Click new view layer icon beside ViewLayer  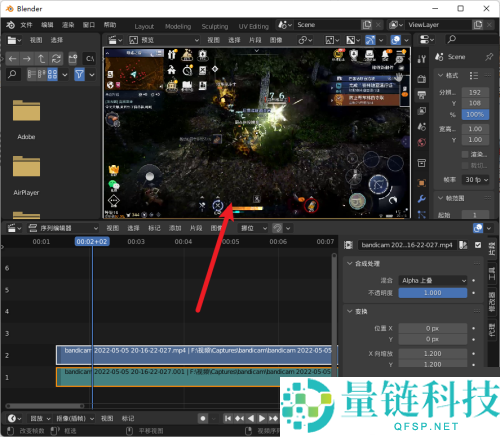pyautogui.click(x=478, y=25)
